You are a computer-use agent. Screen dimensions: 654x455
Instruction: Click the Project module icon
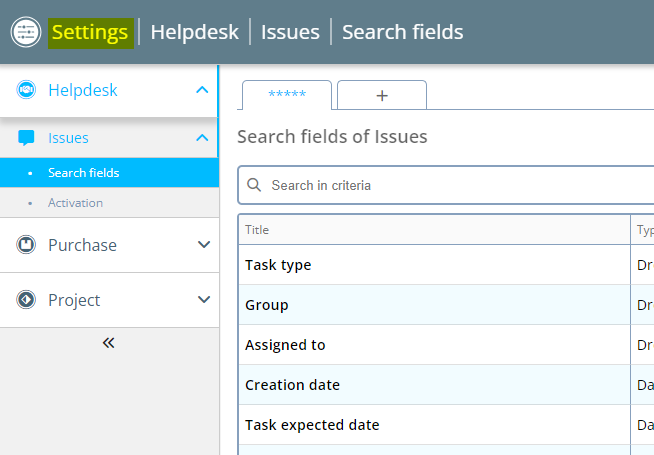pyautogui.click(x=27, y=300)
